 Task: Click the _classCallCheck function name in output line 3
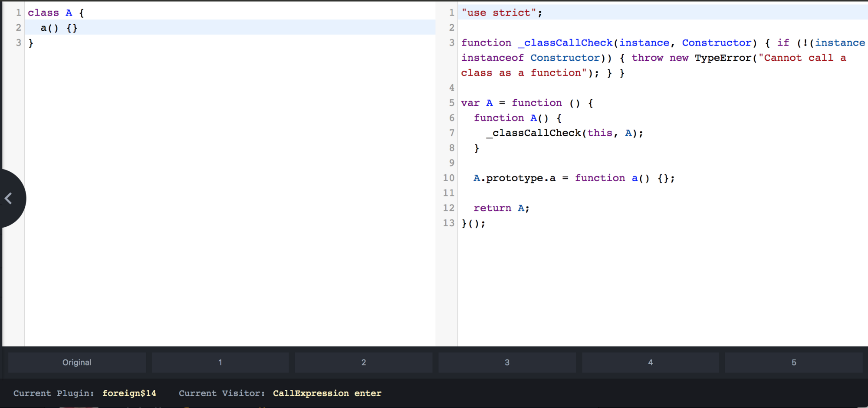click(x=565, y=43)
